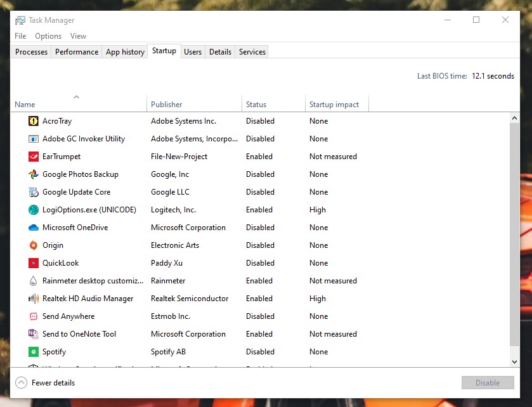Viewport: 532px width, 407px height.
Task: Click the vertical scrollbar thumb
Action: [x=514, y=235]
